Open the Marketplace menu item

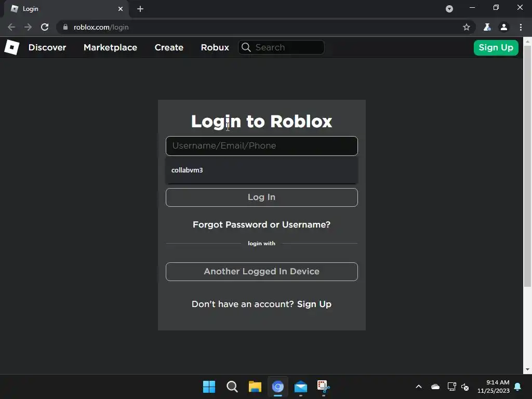click(110, 47)
